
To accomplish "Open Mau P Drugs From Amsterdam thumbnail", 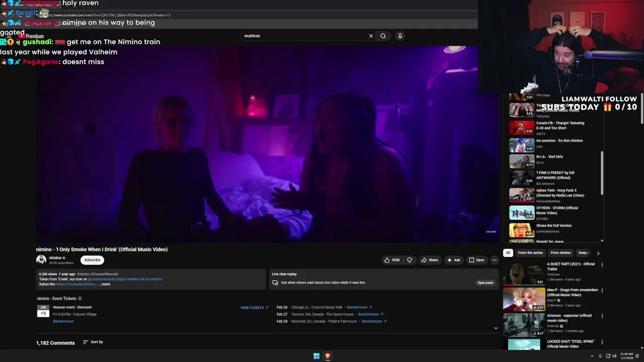I will (524, 299).
